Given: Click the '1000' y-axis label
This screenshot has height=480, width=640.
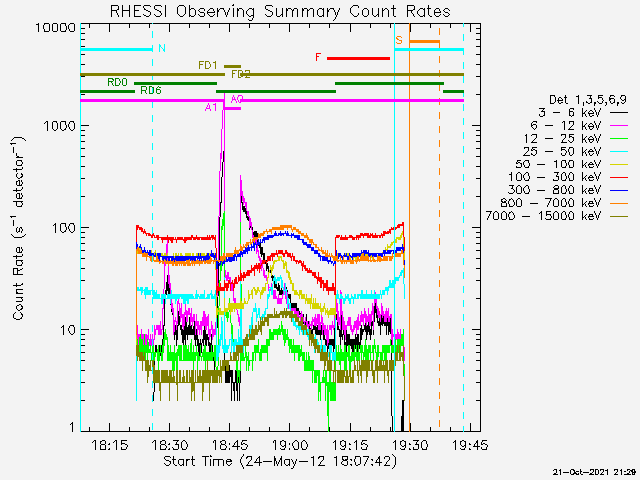Looking at the screenshot, I should [x=60, y=126].
